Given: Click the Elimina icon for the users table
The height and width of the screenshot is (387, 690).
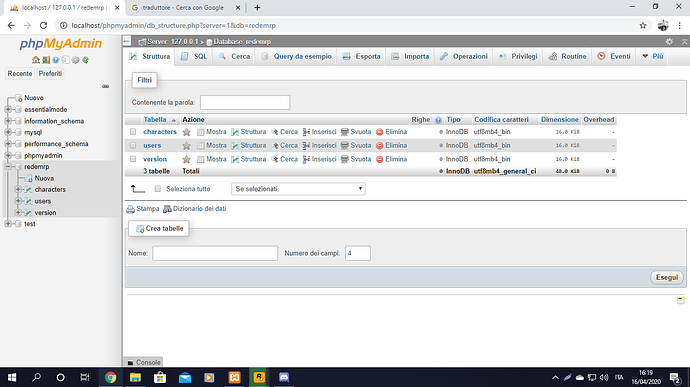Looking at the screenshot, I should pos(380,146).
